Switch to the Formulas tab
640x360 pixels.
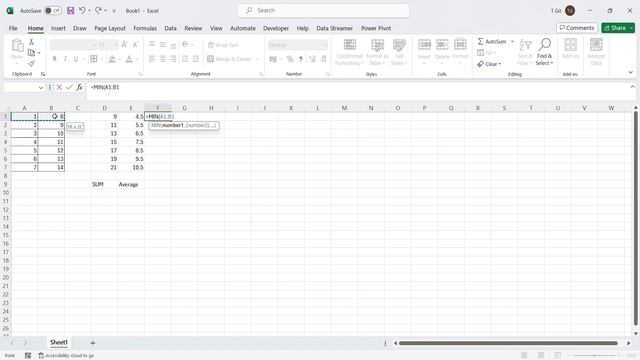[145, 28]
